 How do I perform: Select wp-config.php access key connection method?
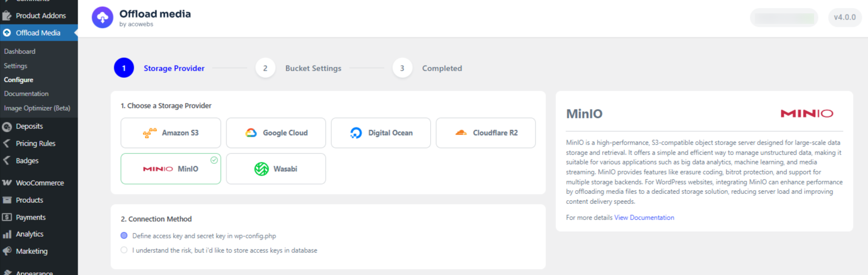pos(124,236)
